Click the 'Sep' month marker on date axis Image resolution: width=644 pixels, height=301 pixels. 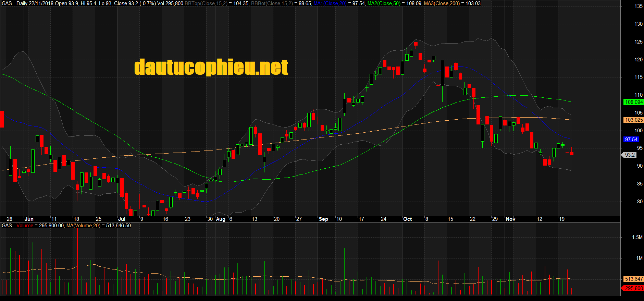point(323,219)
